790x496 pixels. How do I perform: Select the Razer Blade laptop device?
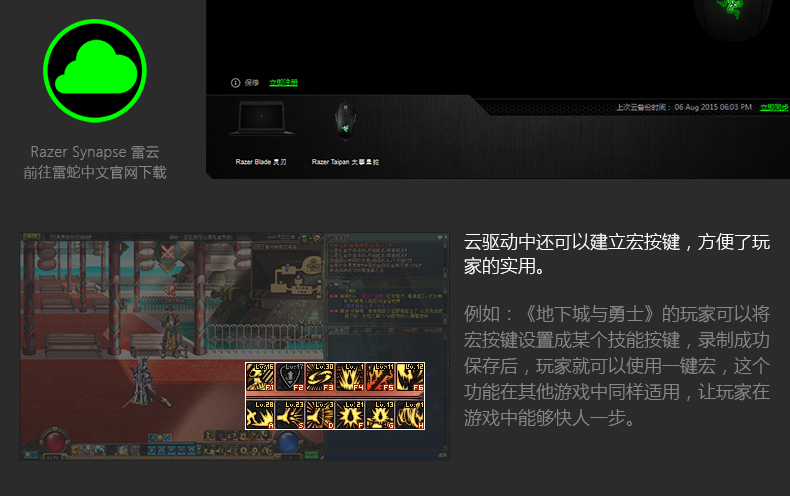(261, 119)
